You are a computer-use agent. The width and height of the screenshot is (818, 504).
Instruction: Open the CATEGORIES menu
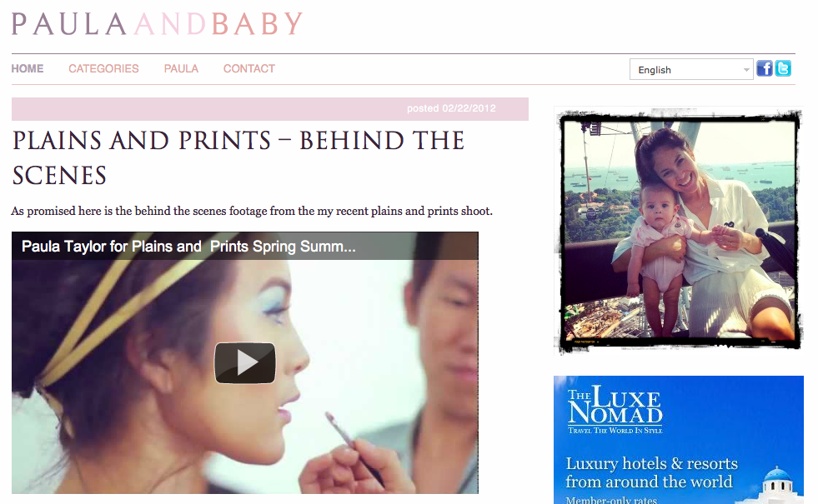click(104, 69)
